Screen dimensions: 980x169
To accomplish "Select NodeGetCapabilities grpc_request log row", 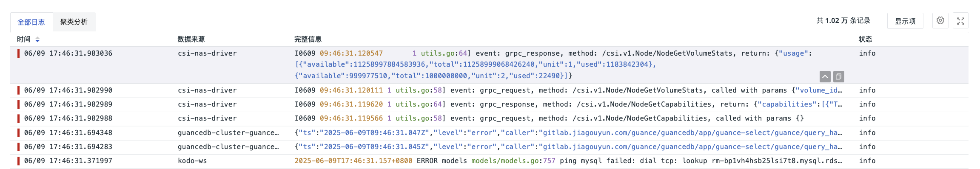I will click(489, 118).
